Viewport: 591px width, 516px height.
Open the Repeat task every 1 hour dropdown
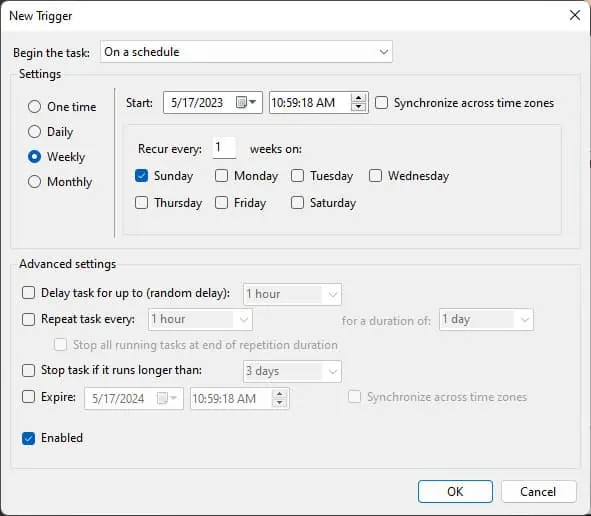click(x=200, y=320)
